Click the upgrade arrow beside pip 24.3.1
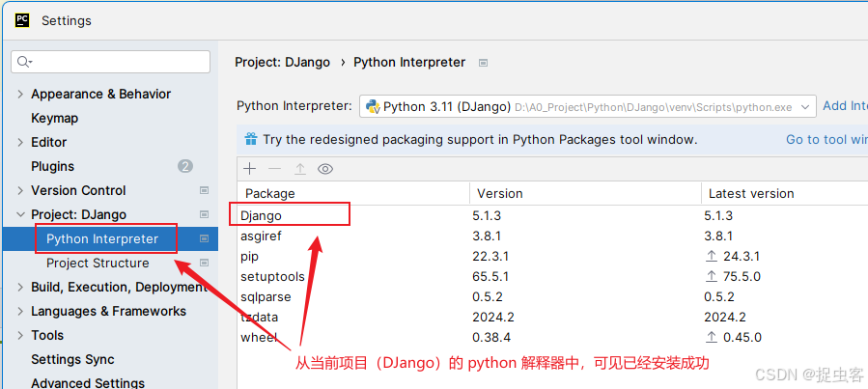The height and width of the screenshot is (389, 868). [x=712, y=256]
